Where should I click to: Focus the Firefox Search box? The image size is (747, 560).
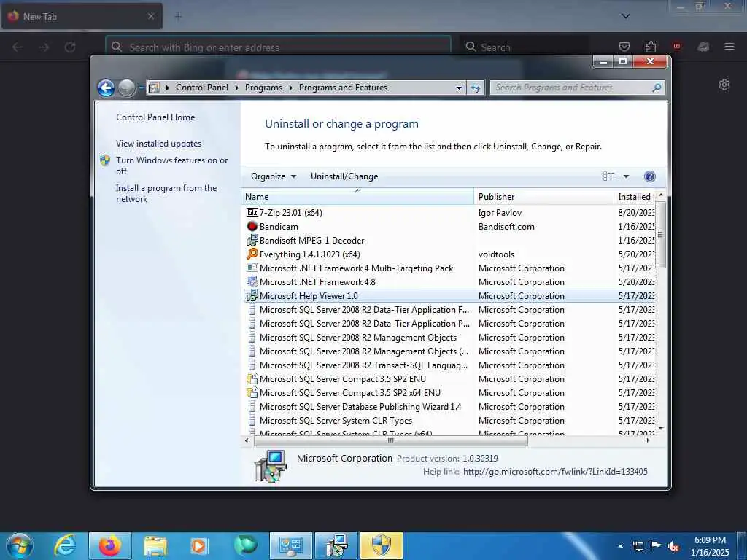[x=524, y=47]
